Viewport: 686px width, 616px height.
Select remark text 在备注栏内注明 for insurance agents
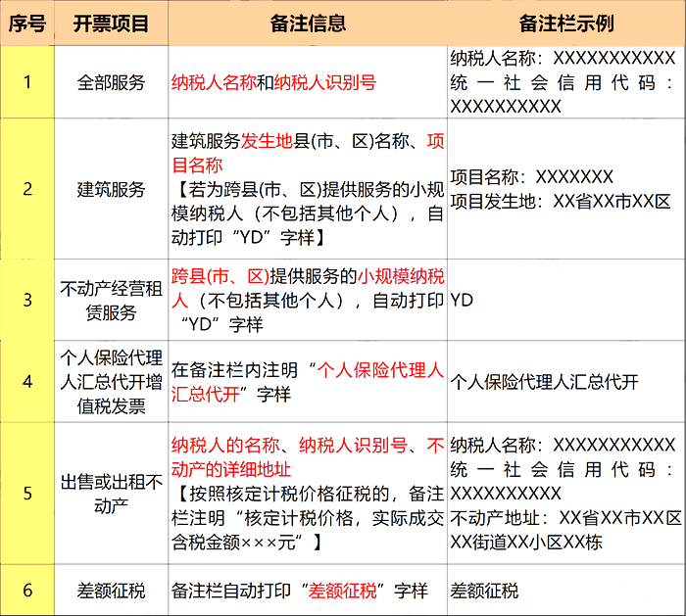(x=308, y=382)
